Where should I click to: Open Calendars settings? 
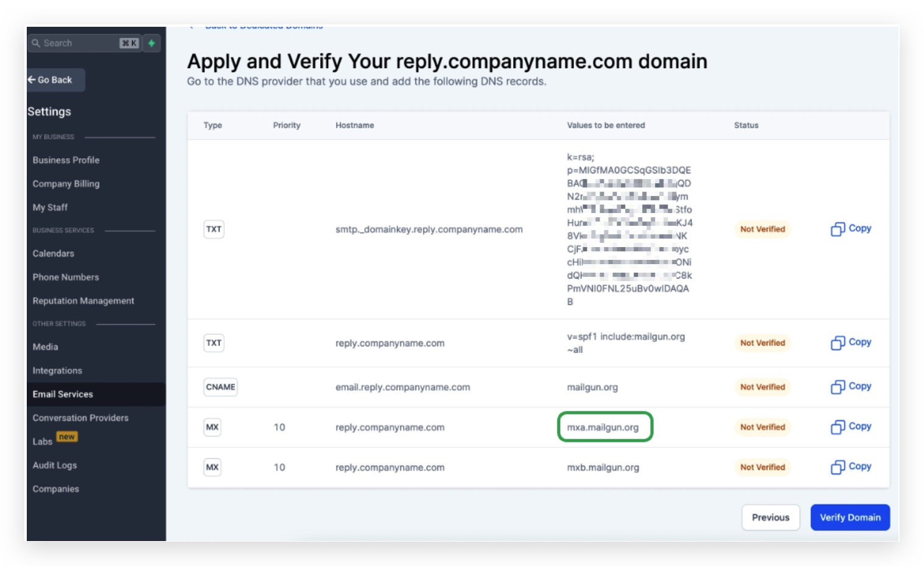click(54, 253)
